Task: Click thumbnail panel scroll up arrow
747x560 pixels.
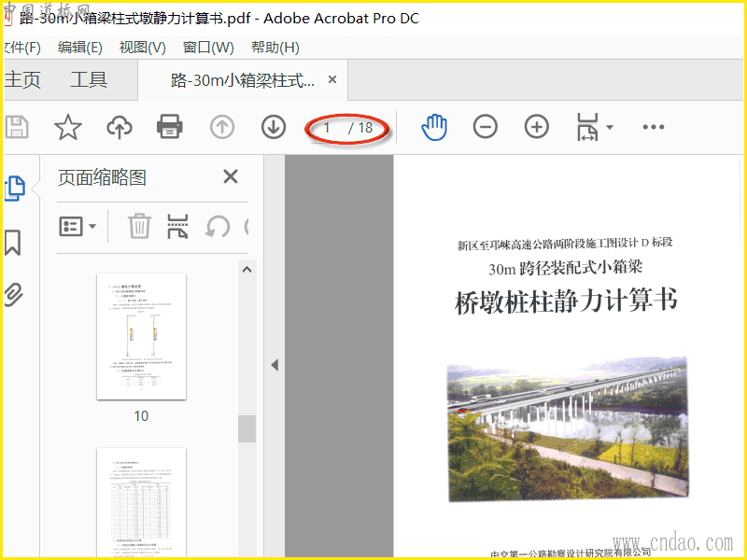Action: point(247,270)
